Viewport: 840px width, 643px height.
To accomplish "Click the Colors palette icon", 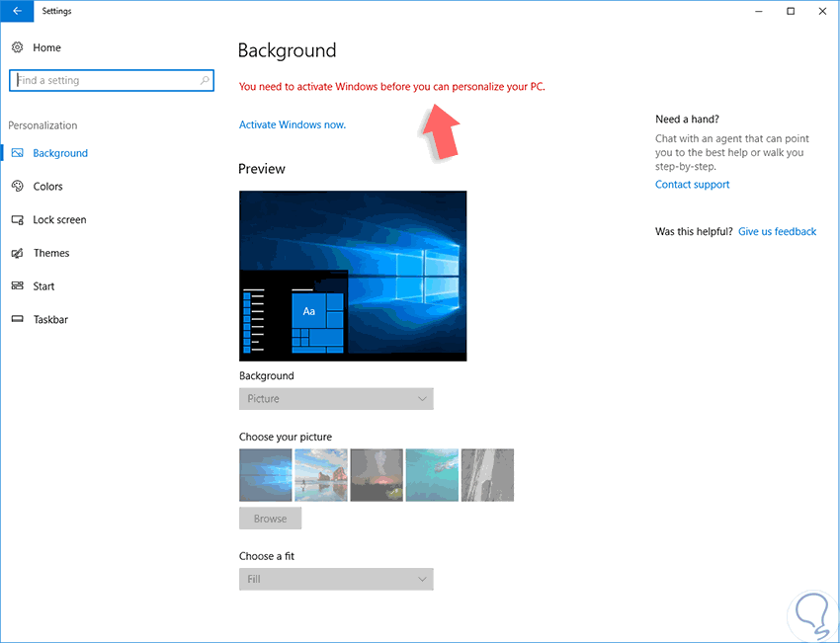I will (x=17, y=187).
